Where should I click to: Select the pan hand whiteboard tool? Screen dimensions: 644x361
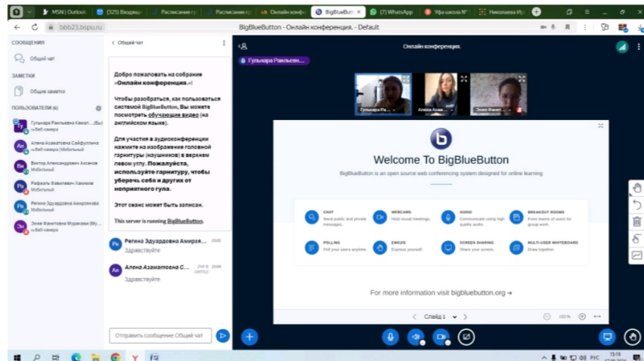click(x=636, y=188)
